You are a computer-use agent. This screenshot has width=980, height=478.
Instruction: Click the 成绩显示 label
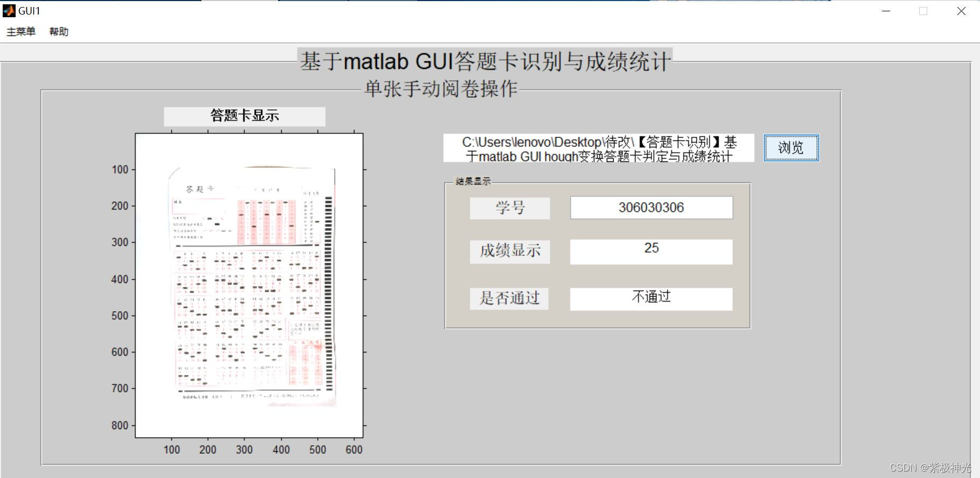click(x=510, y=251)
